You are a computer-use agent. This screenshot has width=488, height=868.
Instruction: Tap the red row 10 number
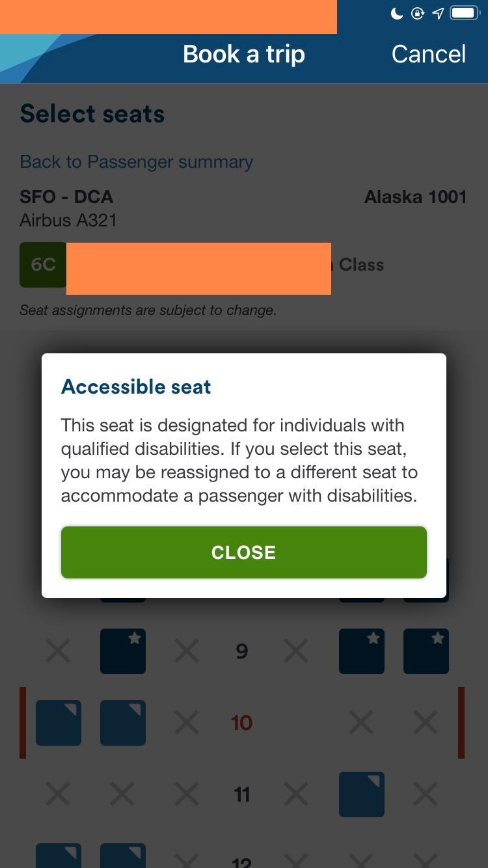coord(241,722)
